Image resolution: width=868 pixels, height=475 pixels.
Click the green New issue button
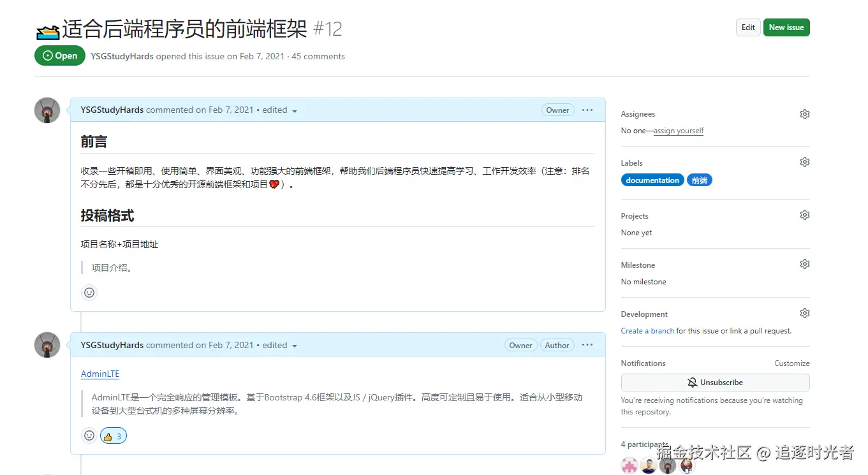(x=786, y=27)
